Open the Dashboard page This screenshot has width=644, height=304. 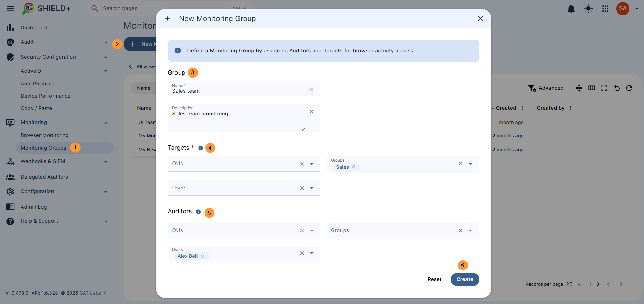(34, 28)
